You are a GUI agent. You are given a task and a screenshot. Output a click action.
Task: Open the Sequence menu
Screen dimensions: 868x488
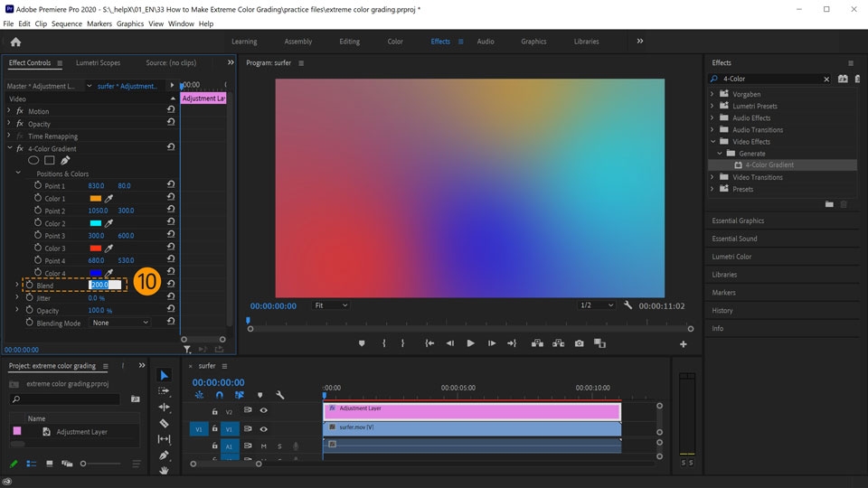(x=66, y=23)
